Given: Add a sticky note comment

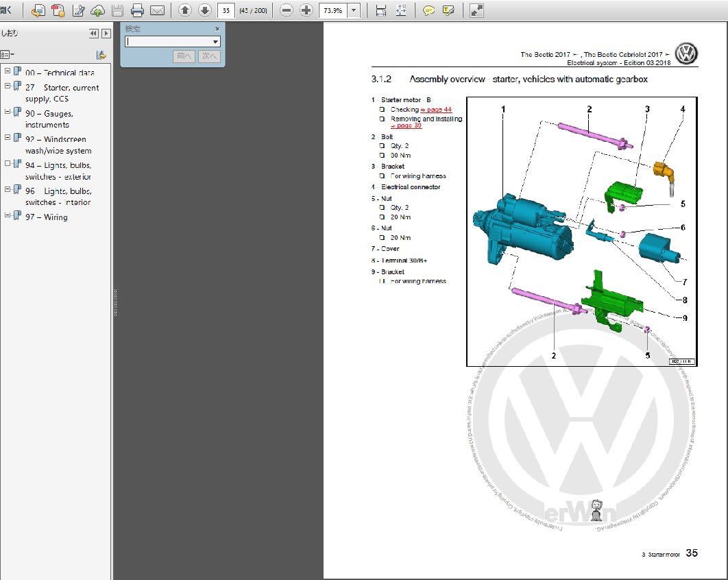Looking at the screenshot, I should coord(428,10).
